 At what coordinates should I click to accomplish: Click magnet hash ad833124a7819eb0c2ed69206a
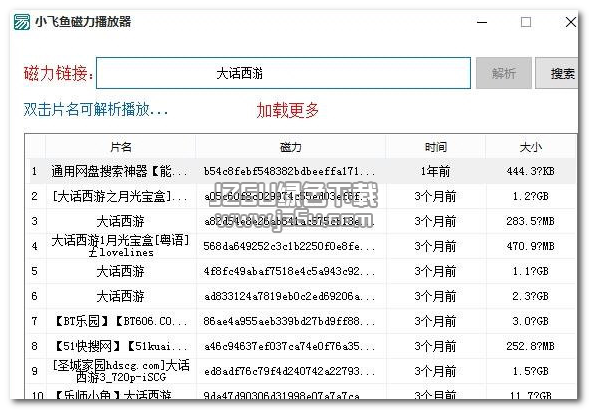(290, 296)
